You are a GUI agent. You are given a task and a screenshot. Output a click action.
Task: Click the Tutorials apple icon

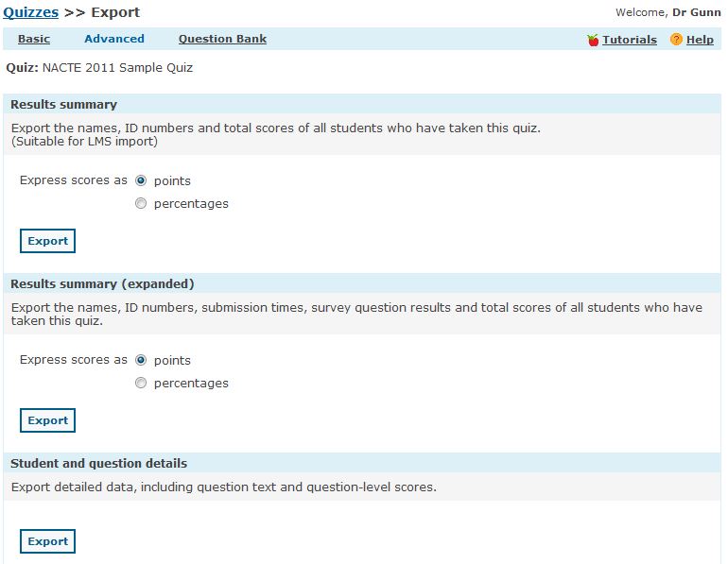[x=593, y=40]
